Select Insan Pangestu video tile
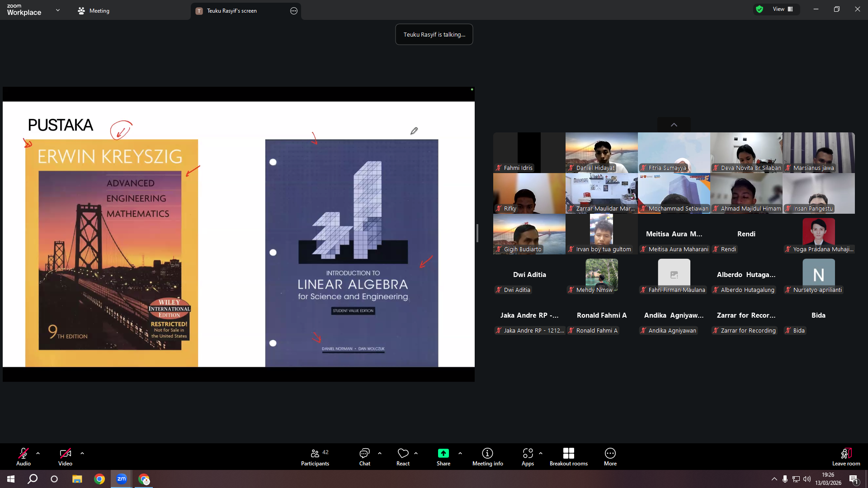This screenshot has width=868, height=488. [819, 193]
